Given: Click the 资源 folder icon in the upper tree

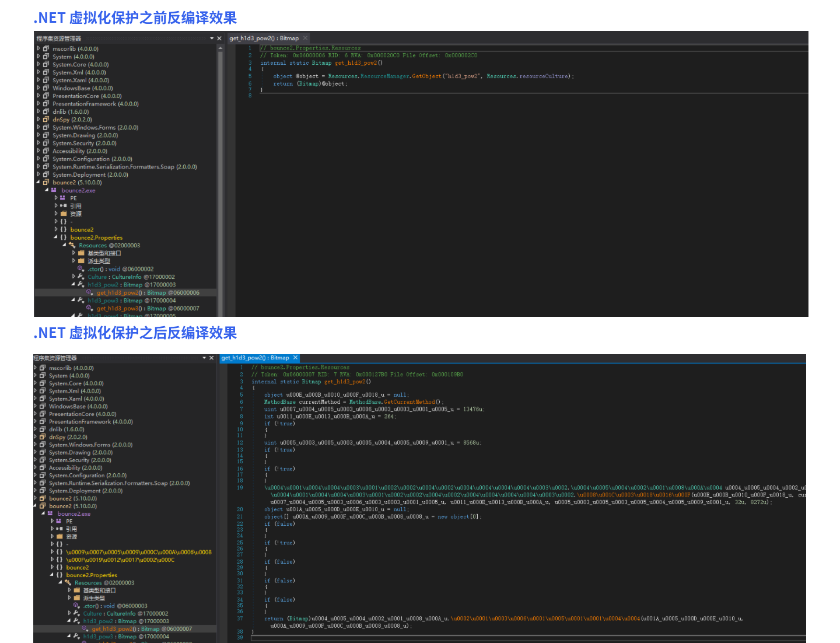Looking at the screenshot, I should point(64,214).
